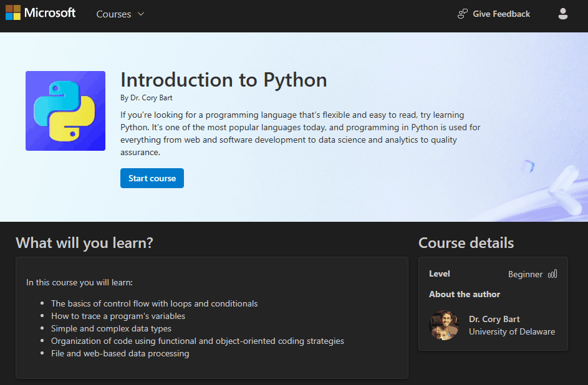Click the 'What will you learn?' heading
Image resolution: width=588 pixels, height=385 pixels.
click(84, 243)
